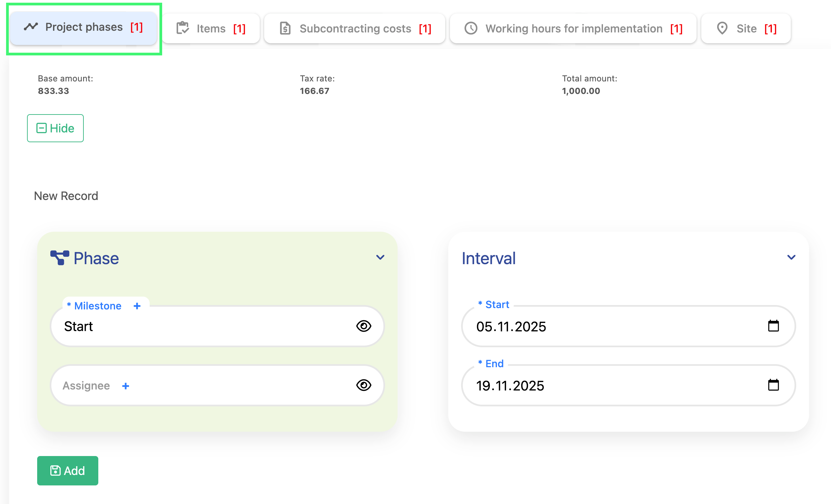Click the Add button

click(x=68, y=471)
